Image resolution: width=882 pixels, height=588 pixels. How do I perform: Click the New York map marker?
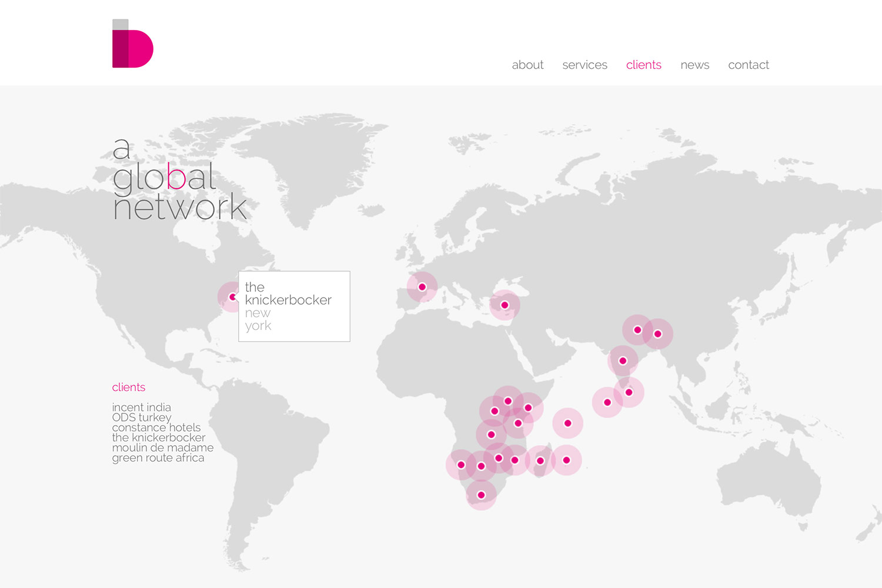(232, 297)
